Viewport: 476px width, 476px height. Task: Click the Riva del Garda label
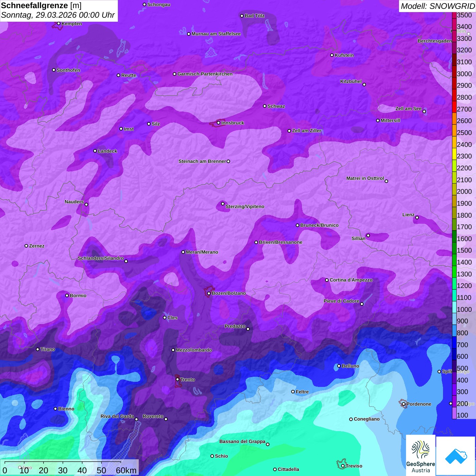(x=117, y=416)
